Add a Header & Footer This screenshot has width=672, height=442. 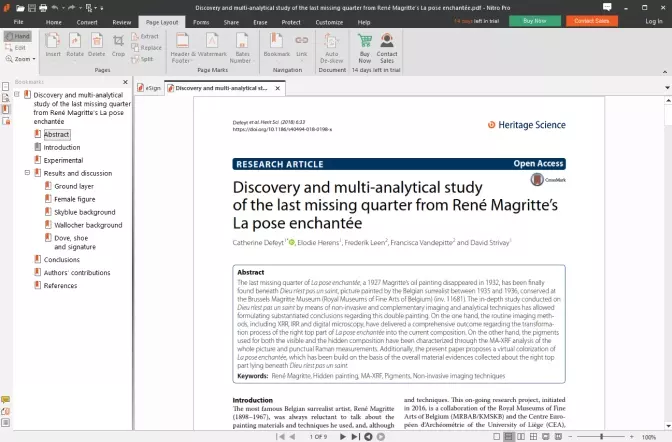[x=183, y=48]
